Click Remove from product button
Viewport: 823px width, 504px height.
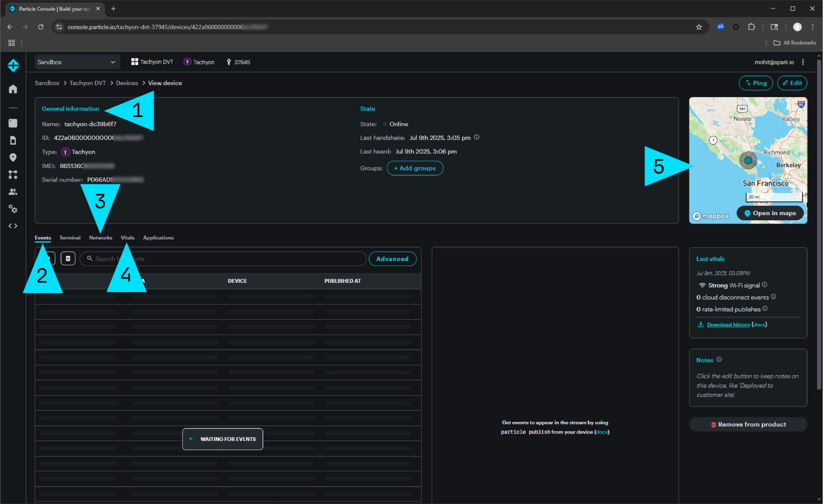(x=748, y=424)
